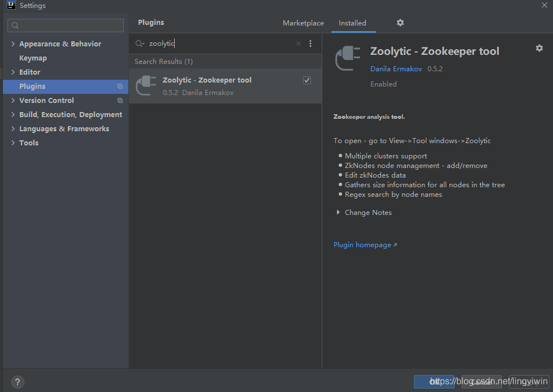This screenshot has height=392, width=553.
Task: Expand Build, Execution, Deployment node
Action: point(13,114)
